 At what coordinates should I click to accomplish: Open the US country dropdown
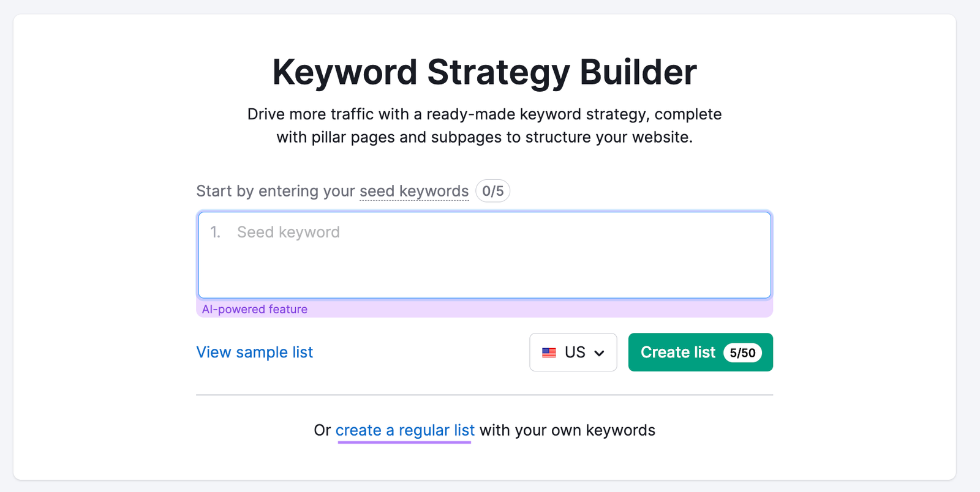(573, 352)
